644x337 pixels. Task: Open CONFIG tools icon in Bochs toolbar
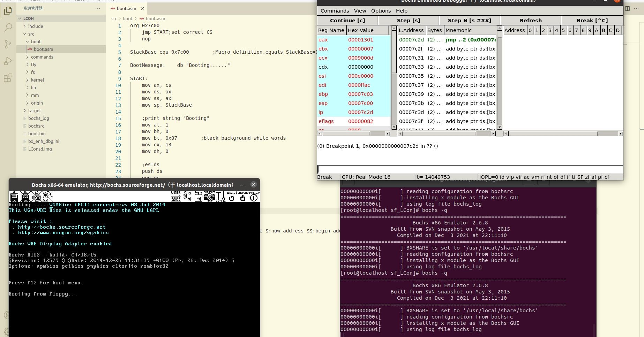221,197
